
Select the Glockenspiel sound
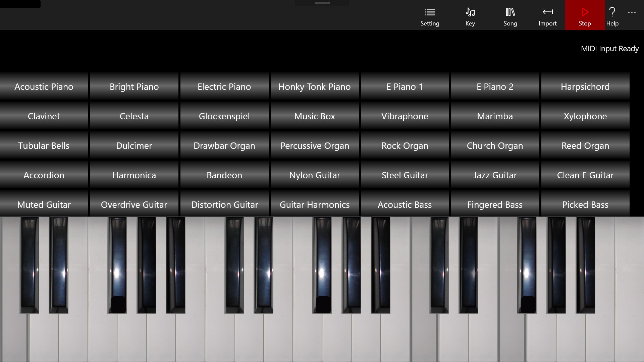[x=224, y=116]
